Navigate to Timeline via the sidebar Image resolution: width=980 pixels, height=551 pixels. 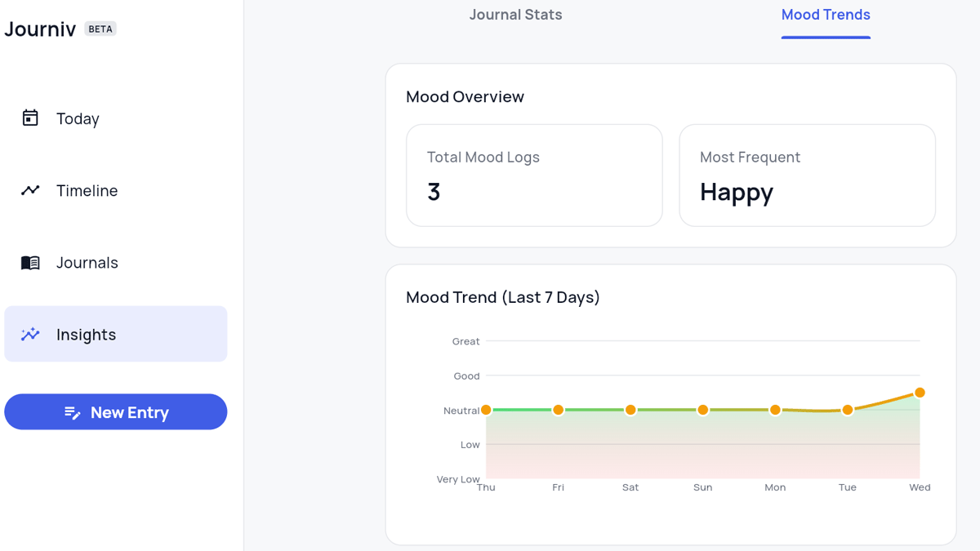[x=87, y=190]
